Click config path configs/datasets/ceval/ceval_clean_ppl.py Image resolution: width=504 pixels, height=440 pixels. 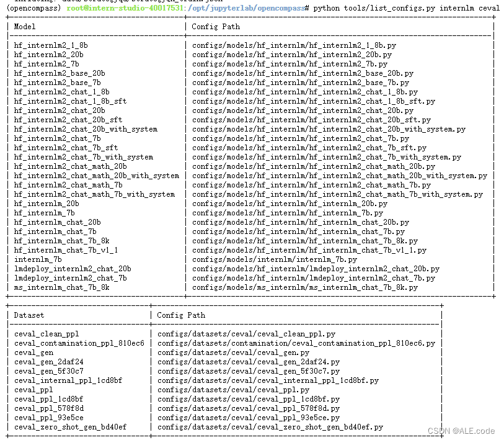[247, 334]
